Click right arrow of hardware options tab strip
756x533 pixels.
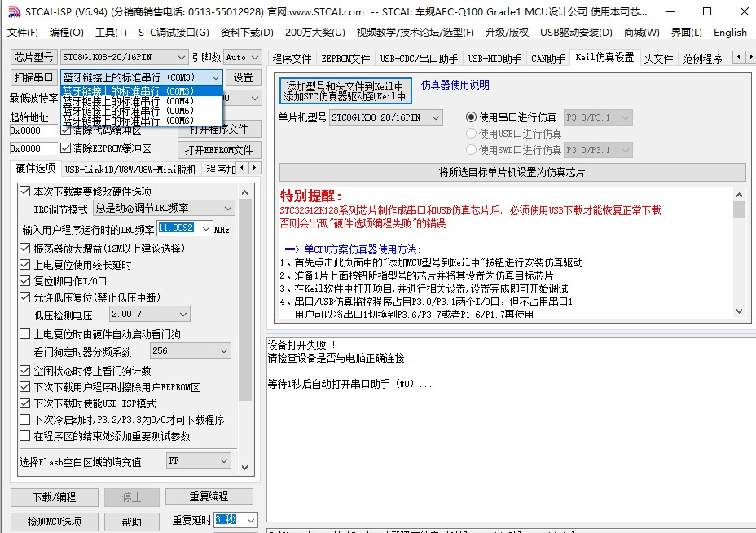pos(255,168)
